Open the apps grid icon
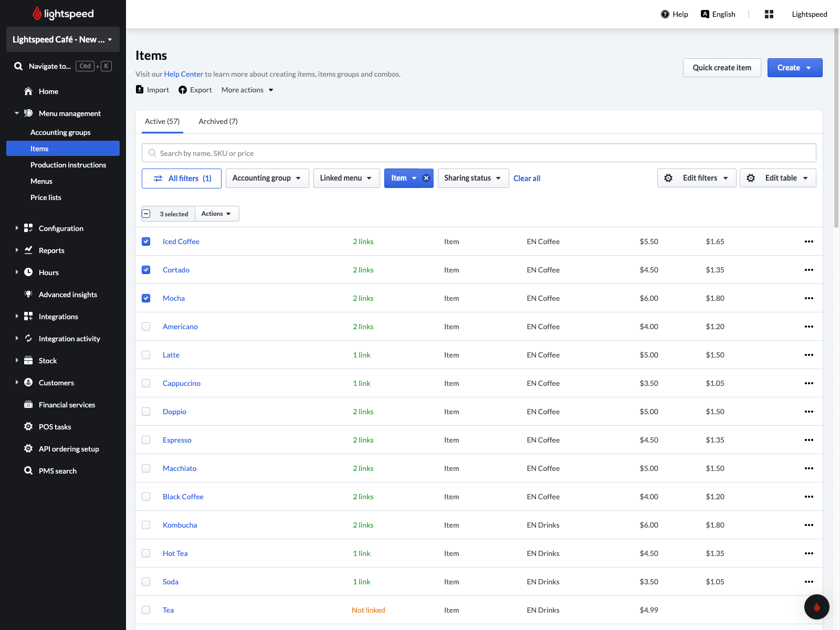 [769, 14]
